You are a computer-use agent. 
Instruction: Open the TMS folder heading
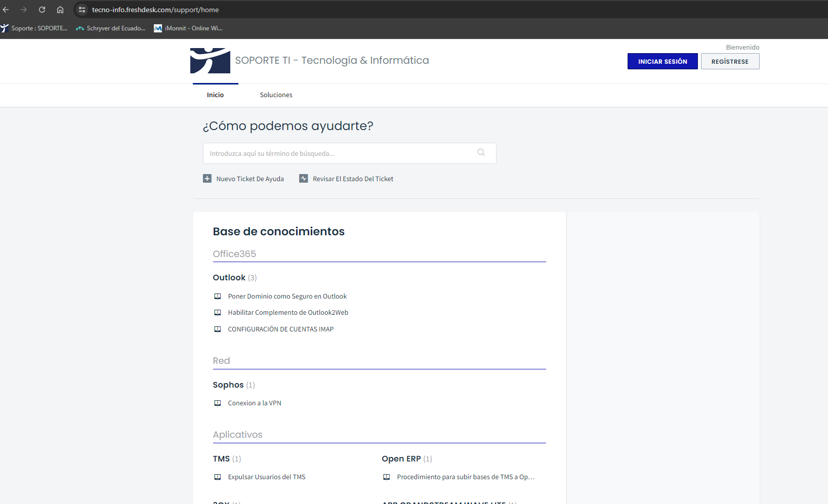[221, 459]
